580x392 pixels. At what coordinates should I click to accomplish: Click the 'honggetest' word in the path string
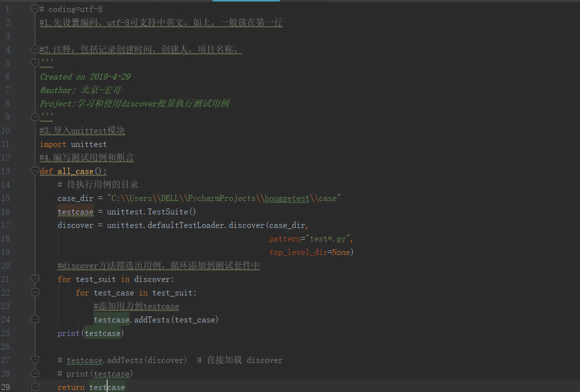click(x=287, y=198)
